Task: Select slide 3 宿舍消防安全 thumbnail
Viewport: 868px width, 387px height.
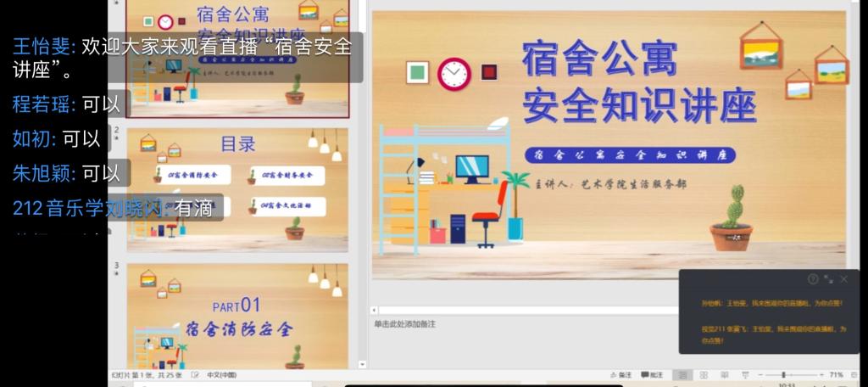Action: pyautogui.click(x=237, y=315)
